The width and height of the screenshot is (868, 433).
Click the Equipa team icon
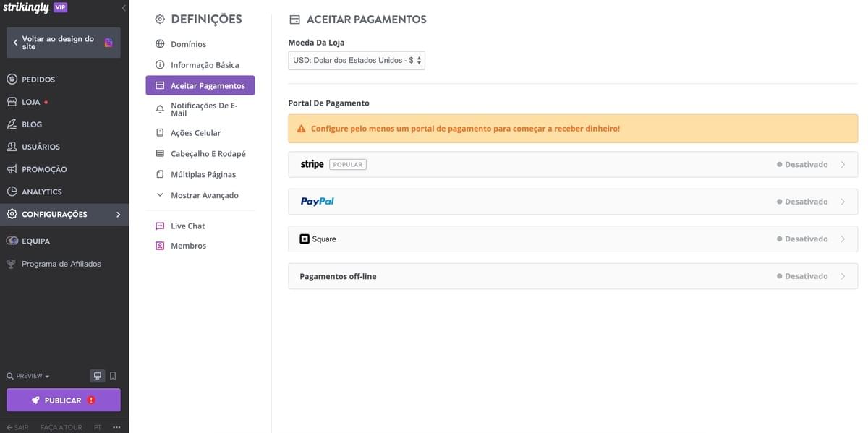(x=12, y=241)
